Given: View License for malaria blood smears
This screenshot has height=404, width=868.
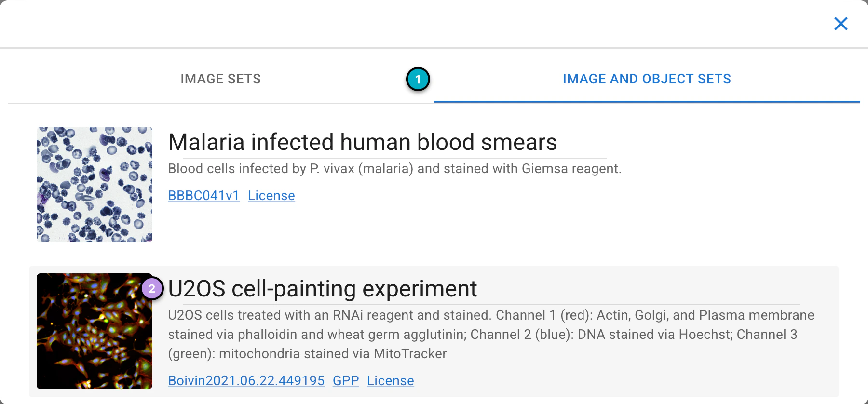Looking at the screenshot, I should pyautogui.click(x=271, y=196).
